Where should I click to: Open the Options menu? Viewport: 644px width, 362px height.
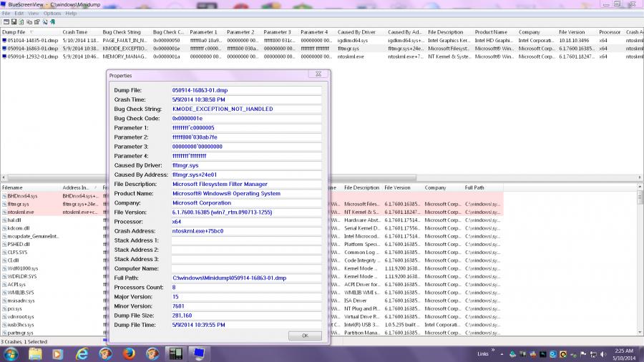(x=52, y=14)
